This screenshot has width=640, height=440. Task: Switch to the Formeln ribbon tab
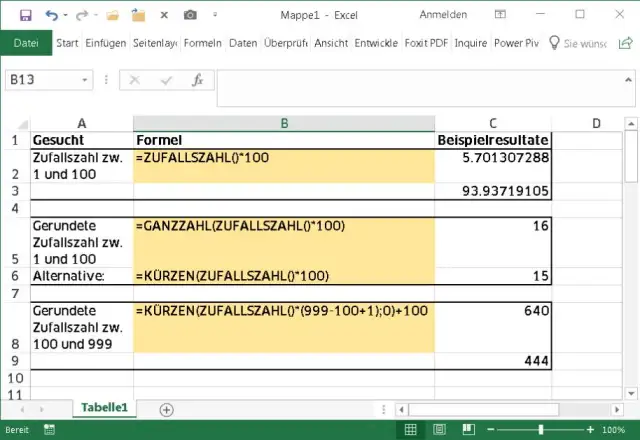pos(202,44)
